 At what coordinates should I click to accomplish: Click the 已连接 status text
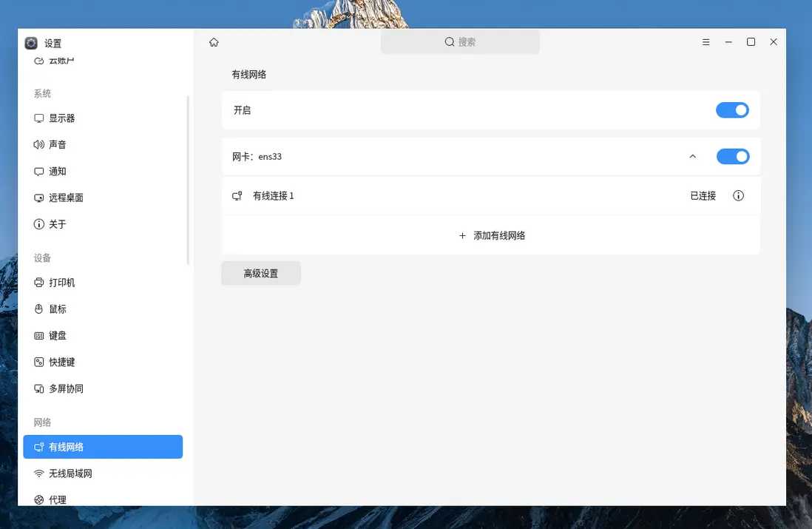click(703, 196)
